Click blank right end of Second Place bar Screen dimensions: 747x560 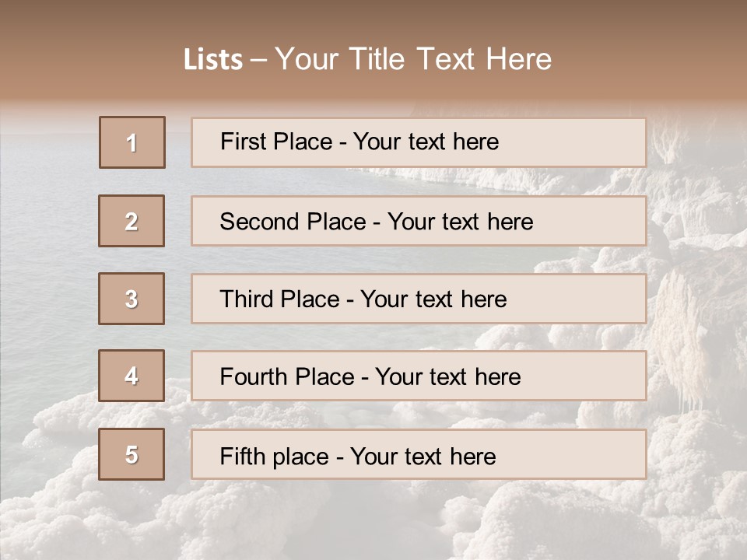pos(599,222)
